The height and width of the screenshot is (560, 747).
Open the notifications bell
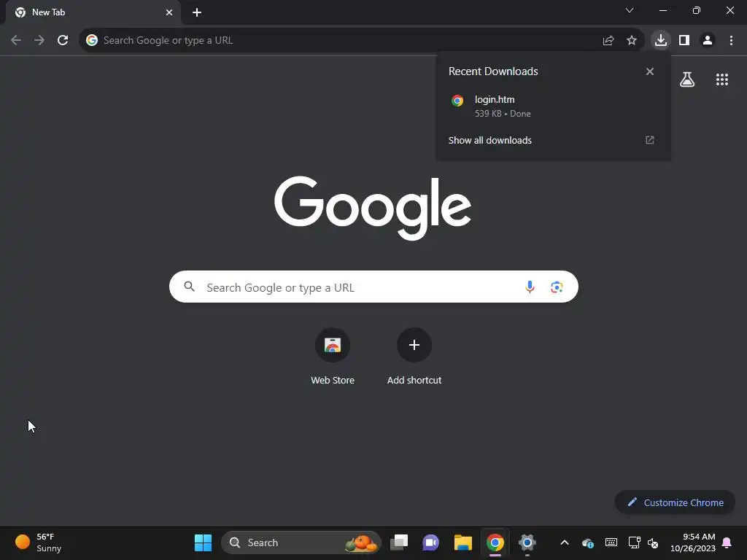pyautogui.click(x=727, y=542)
